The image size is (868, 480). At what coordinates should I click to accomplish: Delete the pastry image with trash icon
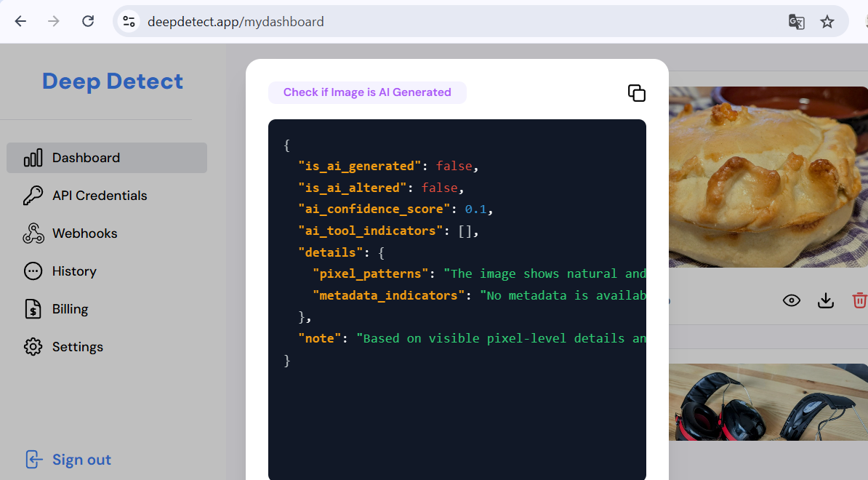[859, 300]
